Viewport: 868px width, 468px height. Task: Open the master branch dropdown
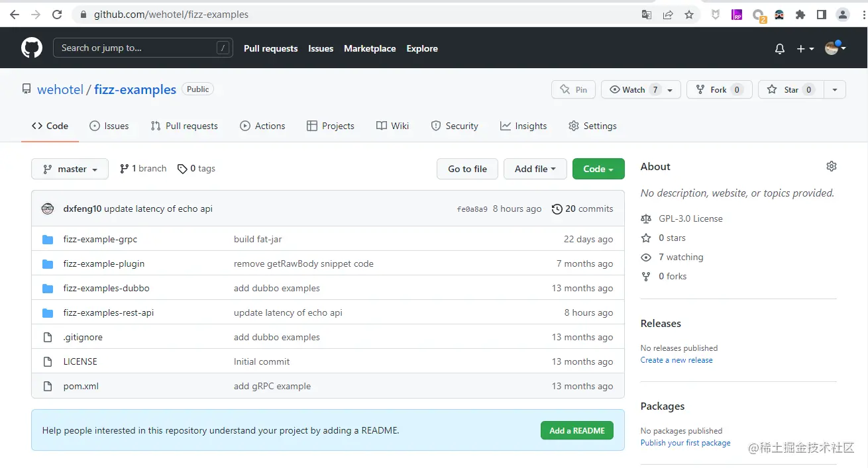tap(70, 169)
